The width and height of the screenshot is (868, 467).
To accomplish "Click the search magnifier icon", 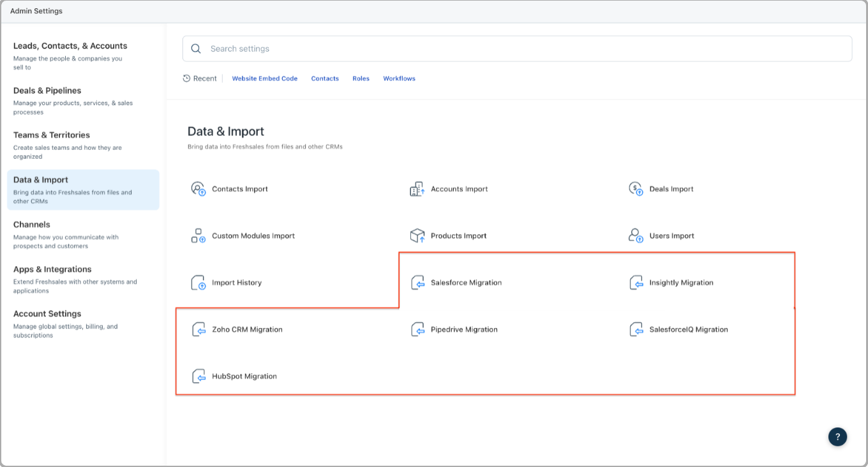I will (196, 48).
